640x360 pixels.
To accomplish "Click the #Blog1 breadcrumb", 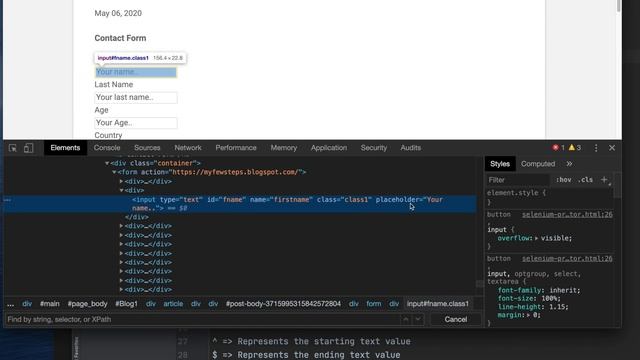I will coord(127,304).
